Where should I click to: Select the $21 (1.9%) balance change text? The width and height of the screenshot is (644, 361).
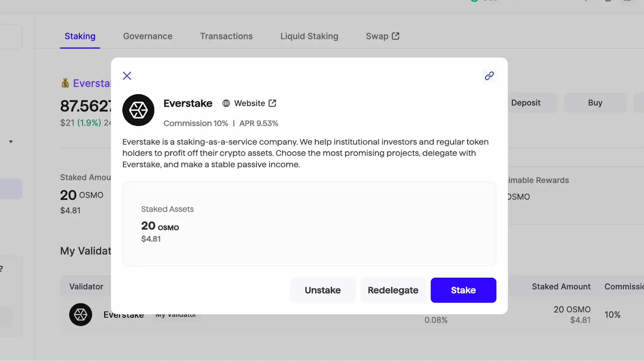click(x=80, y=123)
